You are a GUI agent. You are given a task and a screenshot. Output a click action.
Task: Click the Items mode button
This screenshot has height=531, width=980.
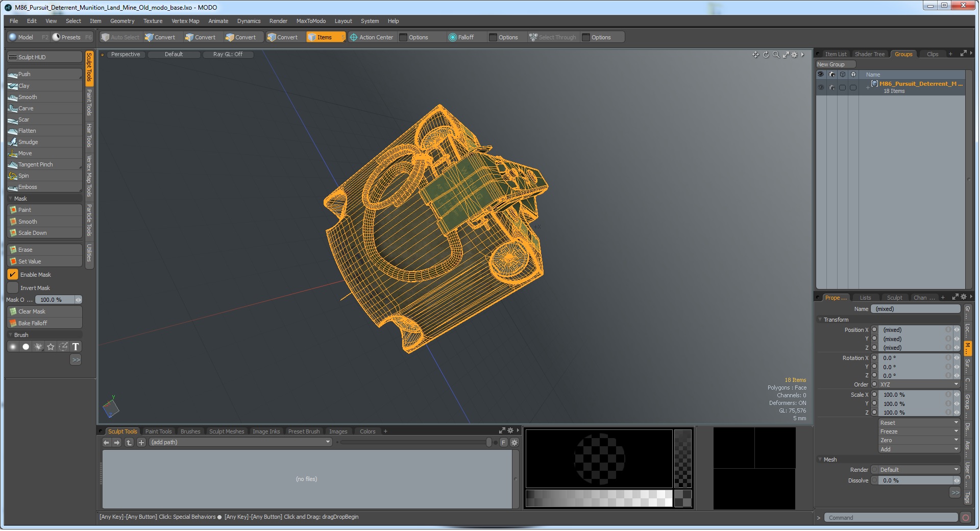325,37
